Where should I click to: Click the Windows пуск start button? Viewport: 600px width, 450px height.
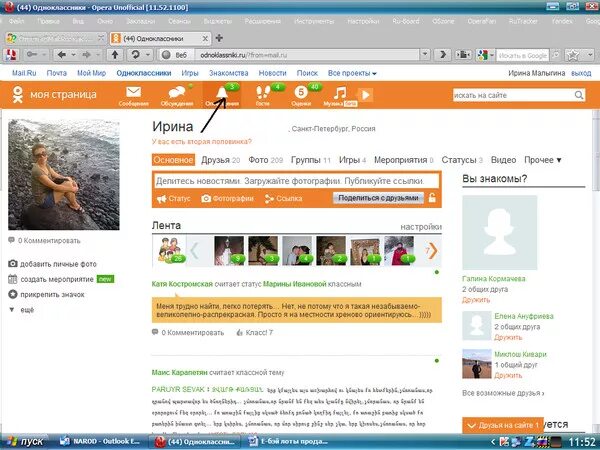point(23,442)
